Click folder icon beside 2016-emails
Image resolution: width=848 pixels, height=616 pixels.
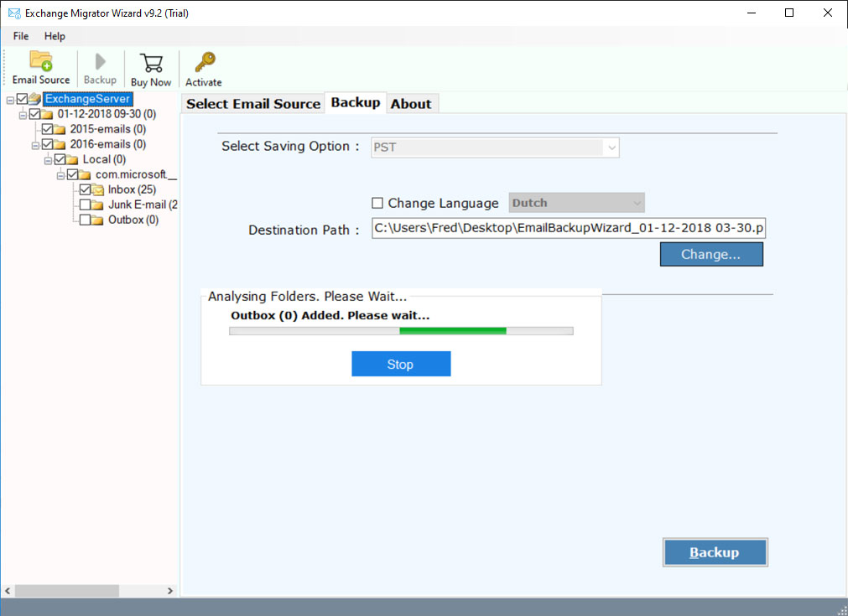[60, 144]
